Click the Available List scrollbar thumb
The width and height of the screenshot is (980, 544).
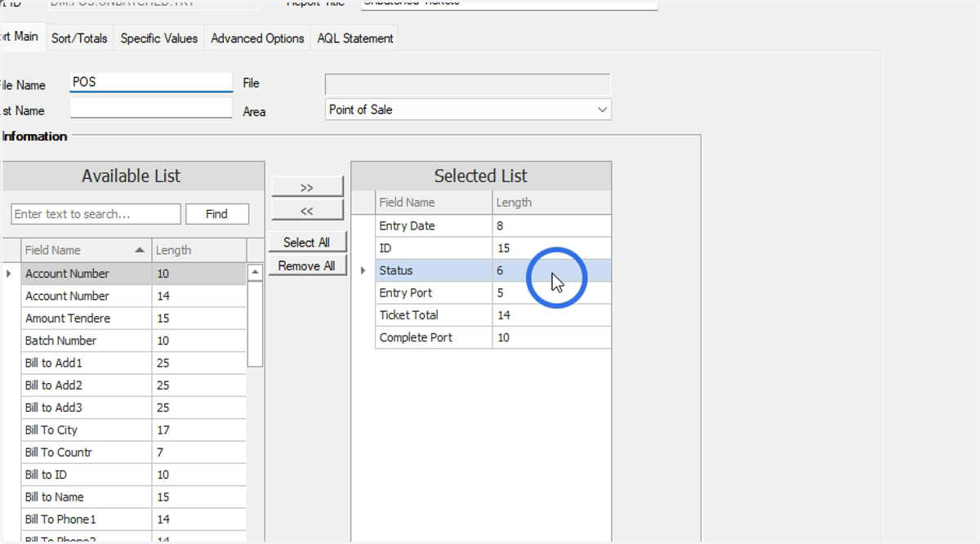point(256,324)
